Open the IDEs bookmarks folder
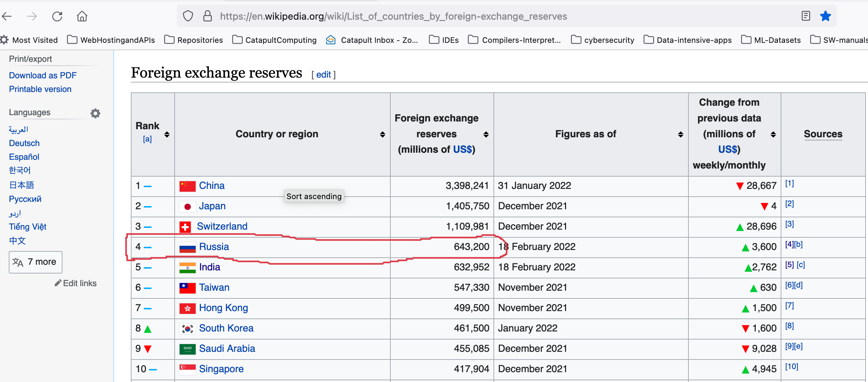The width and height of the screenshot is (868, 382). tap(444, 40)
